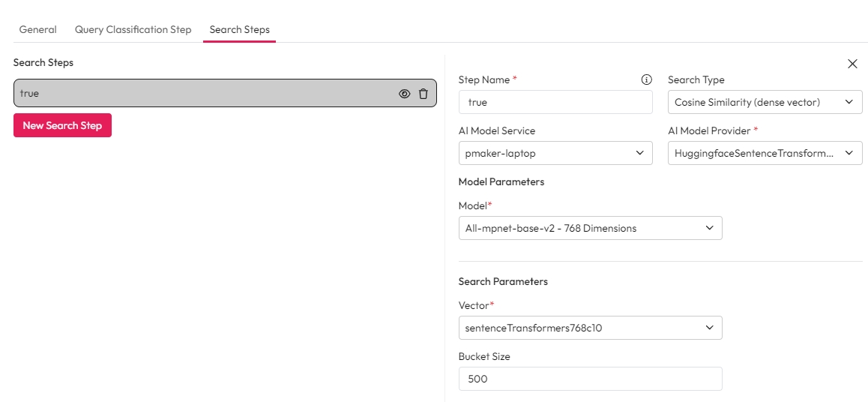Close the step details panel
Screen dimensions: 868x402
(x=852, y=64)
